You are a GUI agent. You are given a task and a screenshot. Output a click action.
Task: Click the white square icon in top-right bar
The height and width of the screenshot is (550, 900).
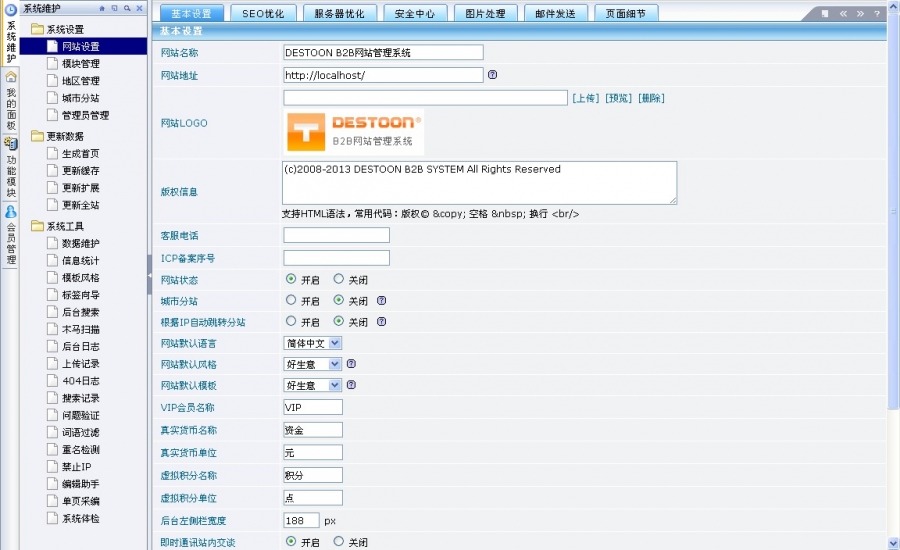coord(825,13)
